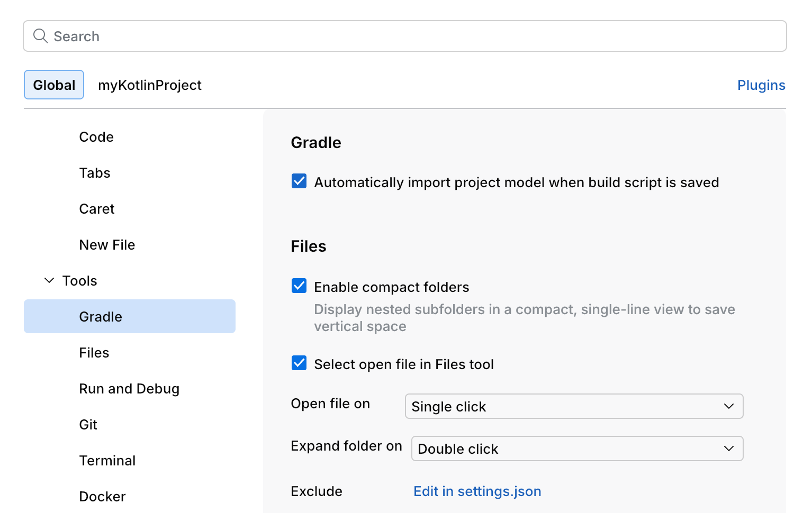This screenshot has height=513, width=812.
Task: Open Gradle settings in the sidebar
Action: click(x=101, y=316)
